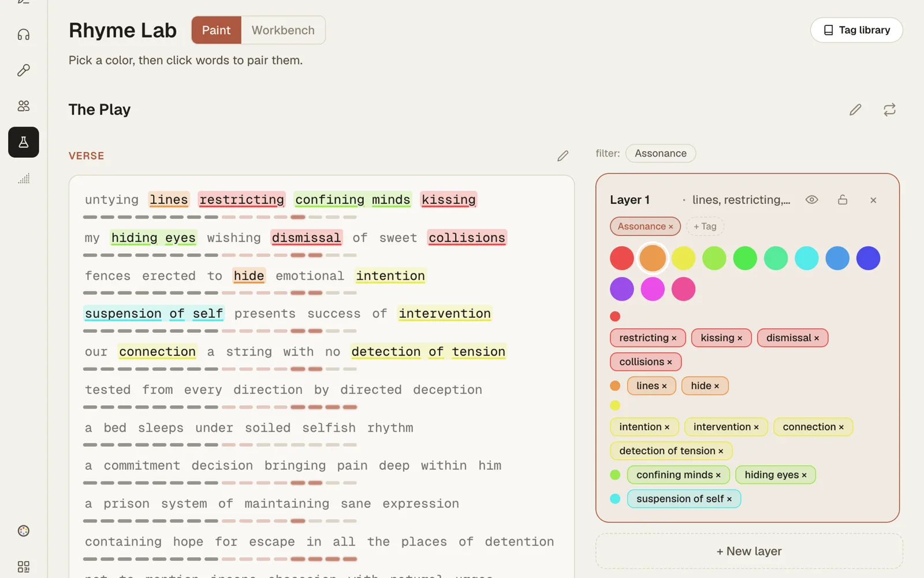Create a new layer
Viewport: 924px width, 578px height.
click(749, 551)
